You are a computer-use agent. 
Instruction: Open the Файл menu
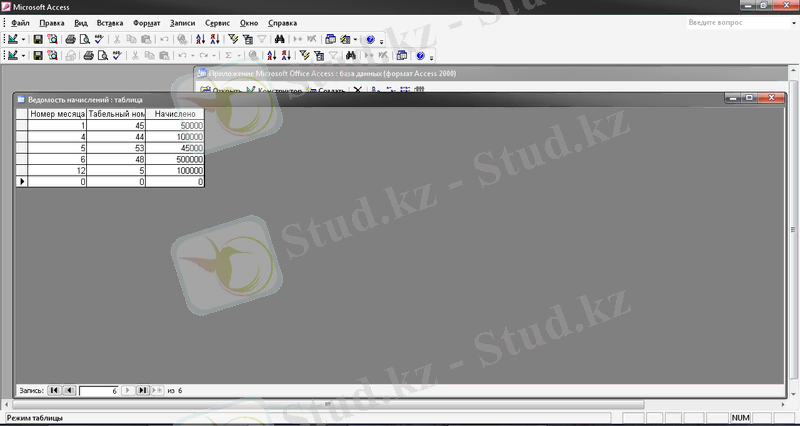(x=20, y=22)
